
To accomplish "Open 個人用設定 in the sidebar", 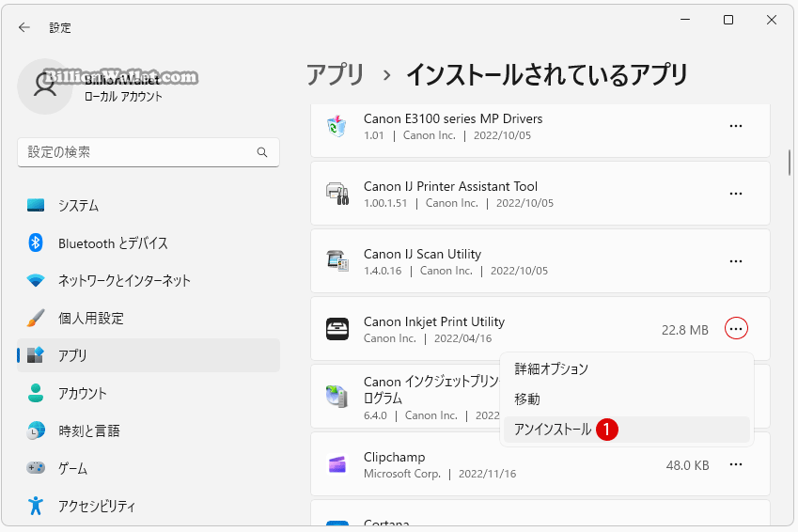I will (x=149, y=319).
